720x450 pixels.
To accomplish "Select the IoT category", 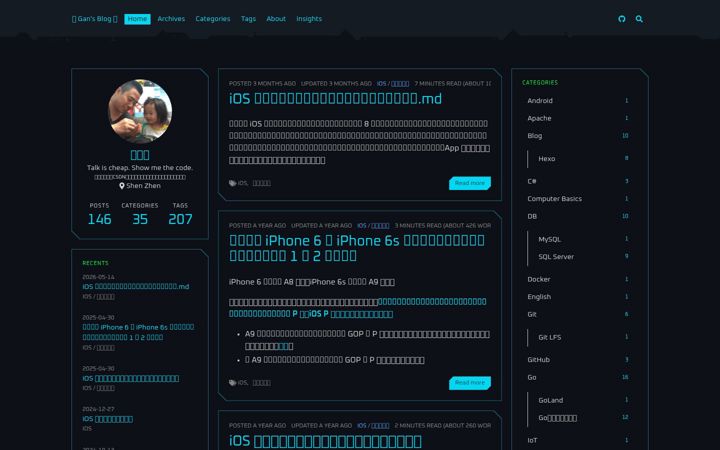I will pos(579,440).
